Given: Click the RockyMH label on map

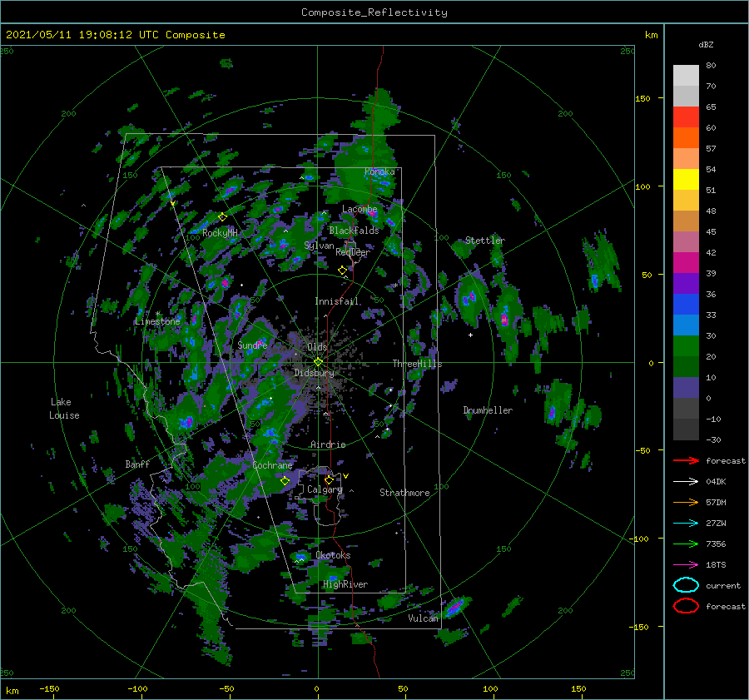Looking at the screenshot, I should click(x=220, y=233).
